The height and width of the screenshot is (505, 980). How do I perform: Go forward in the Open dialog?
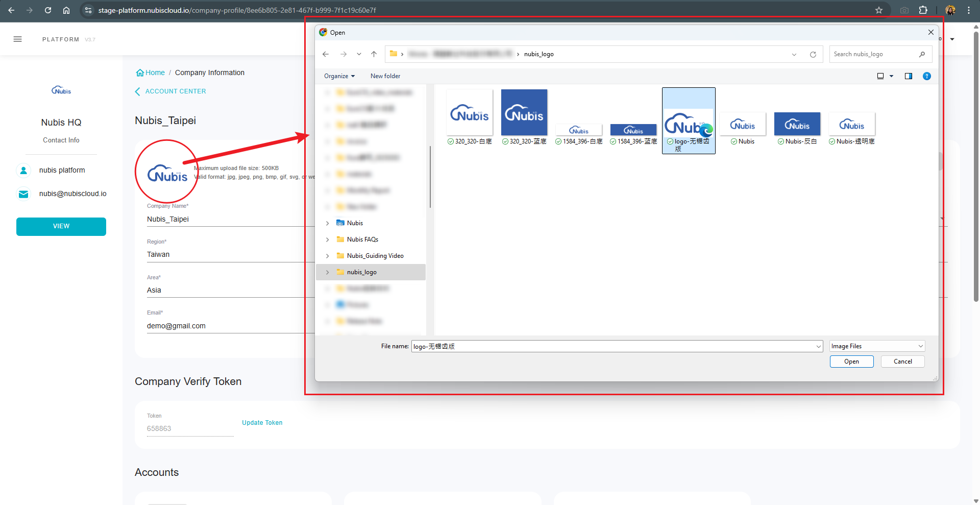344,54
